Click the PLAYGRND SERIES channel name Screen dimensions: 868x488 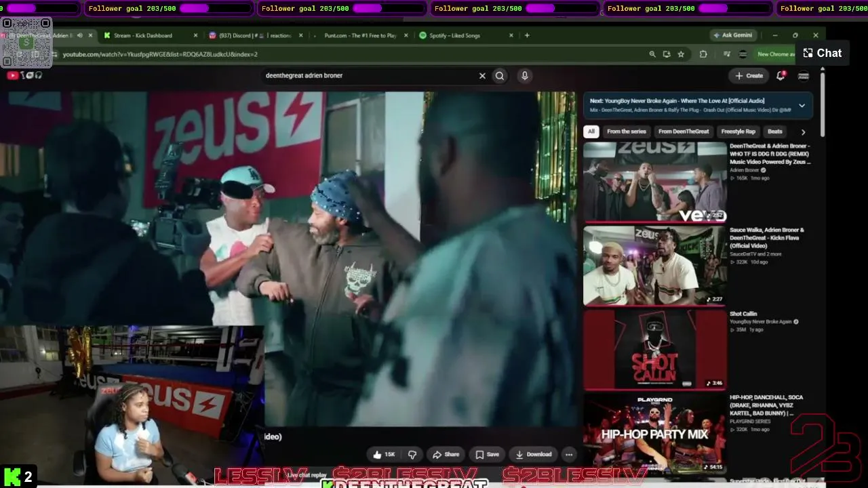coord(750,422)
